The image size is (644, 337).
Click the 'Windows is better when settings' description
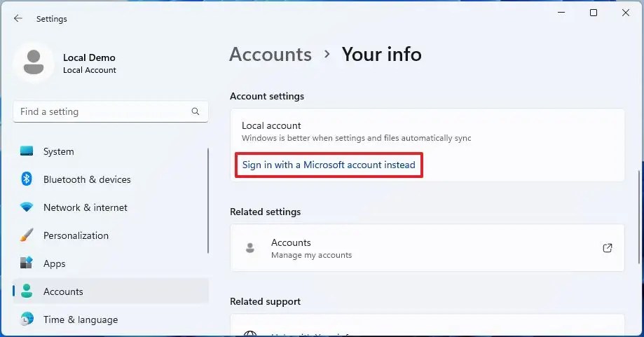(356, 138)
